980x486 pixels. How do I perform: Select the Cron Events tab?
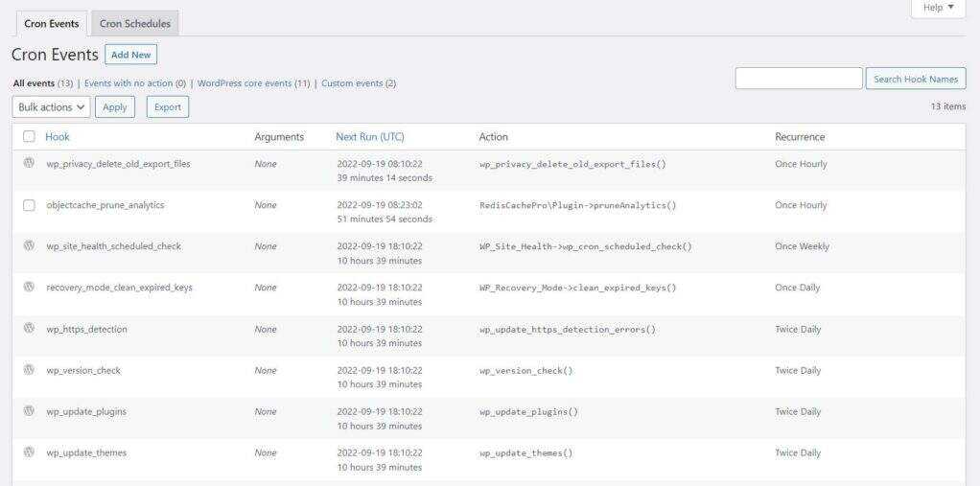click(51, 24)
